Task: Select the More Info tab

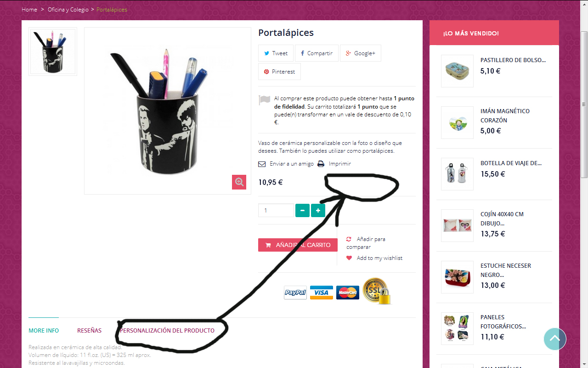Action: [44, 331]
